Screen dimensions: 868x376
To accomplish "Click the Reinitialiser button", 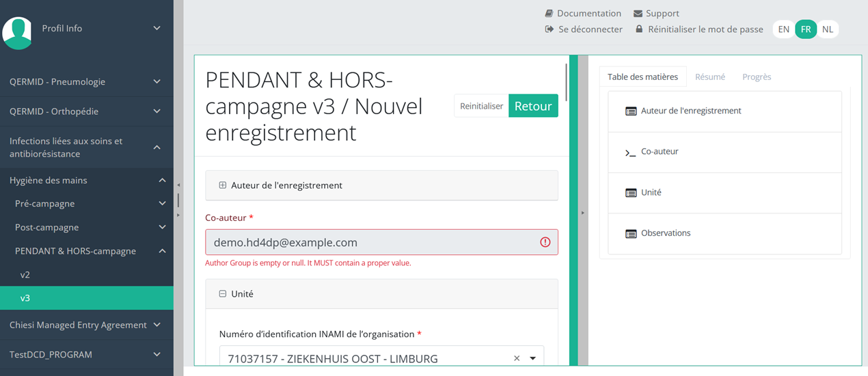I will (481, 106).
